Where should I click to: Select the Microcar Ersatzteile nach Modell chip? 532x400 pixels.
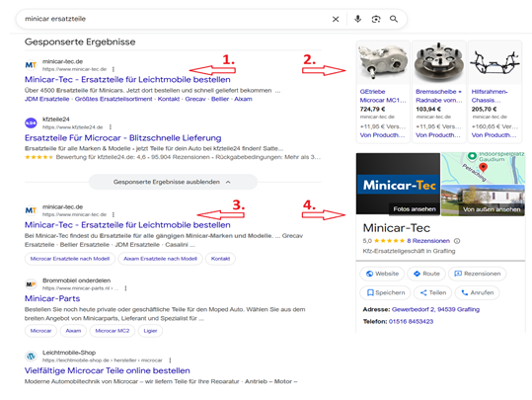70,259
